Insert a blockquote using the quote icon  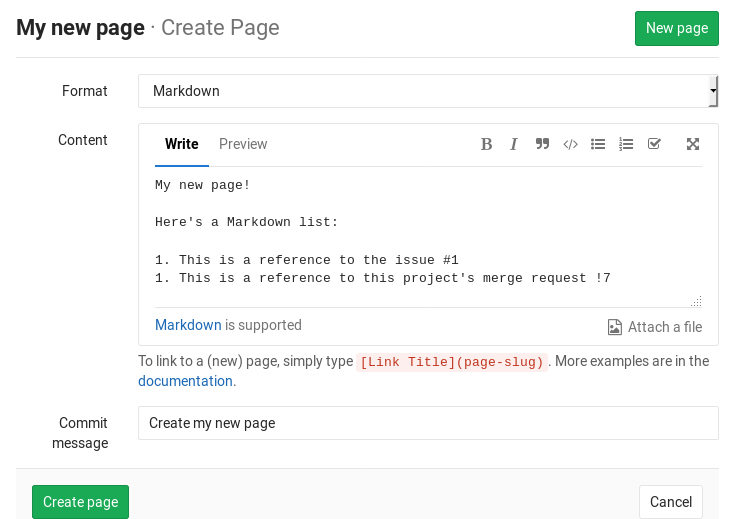click(x=542, y=144)
